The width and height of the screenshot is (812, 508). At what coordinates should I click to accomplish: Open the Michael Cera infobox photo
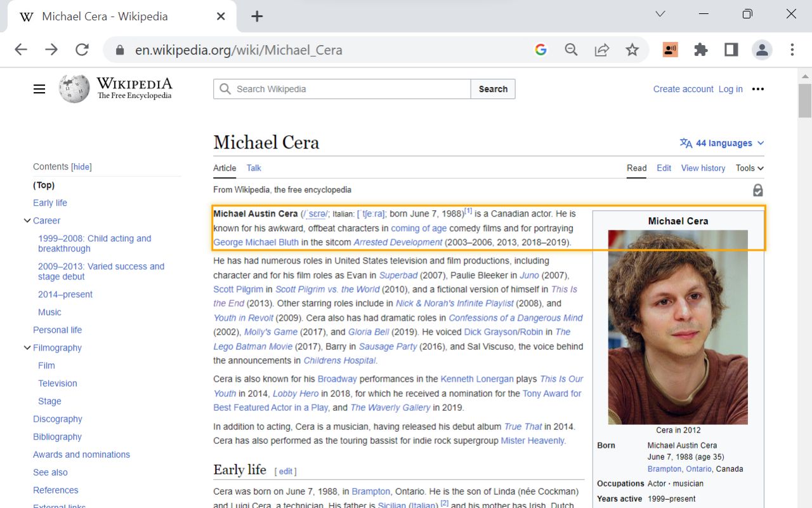pos(678,327)
